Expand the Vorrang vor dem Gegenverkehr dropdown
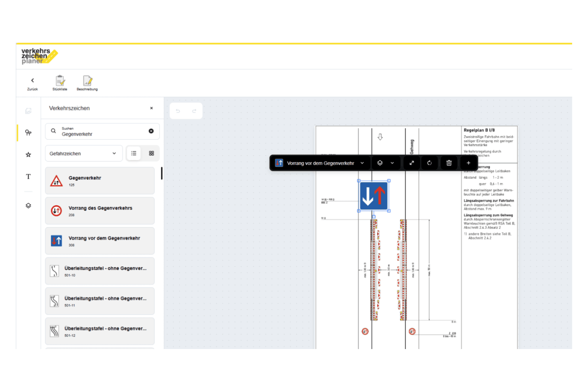Viewport: 588px width, 392px height. click(362, 163)
